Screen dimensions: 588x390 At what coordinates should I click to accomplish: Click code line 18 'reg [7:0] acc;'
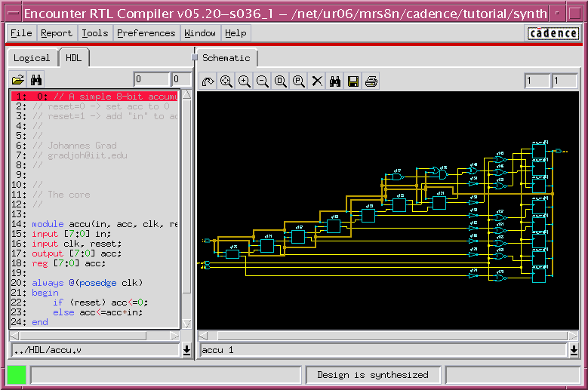pos(69,263)
